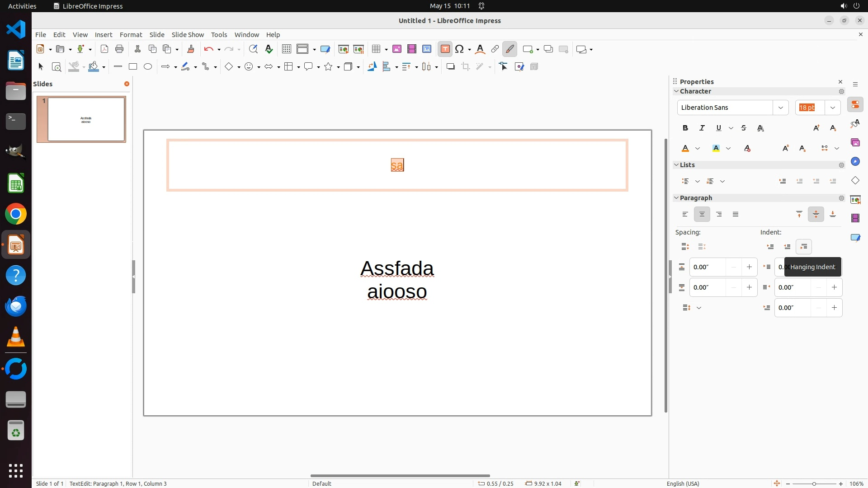Click Activities in the top bar
The image size is (868, 488).
[x=22, y=6]
